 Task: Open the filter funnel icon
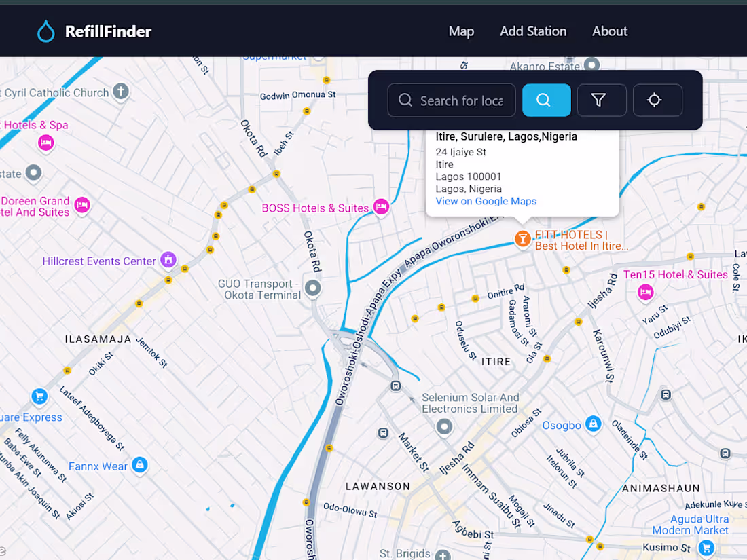[602, 100]
